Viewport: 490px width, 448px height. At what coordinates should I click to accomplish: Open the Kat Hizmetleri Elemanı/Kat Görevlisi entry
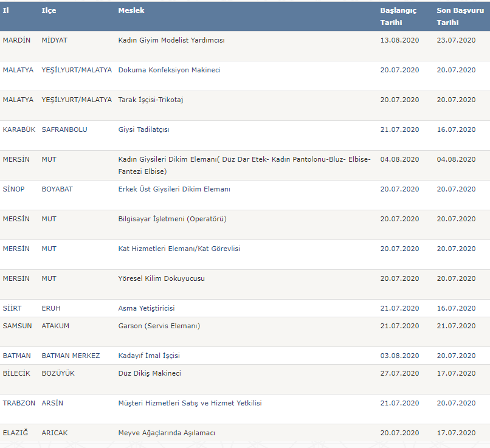(x=179, y=249)
